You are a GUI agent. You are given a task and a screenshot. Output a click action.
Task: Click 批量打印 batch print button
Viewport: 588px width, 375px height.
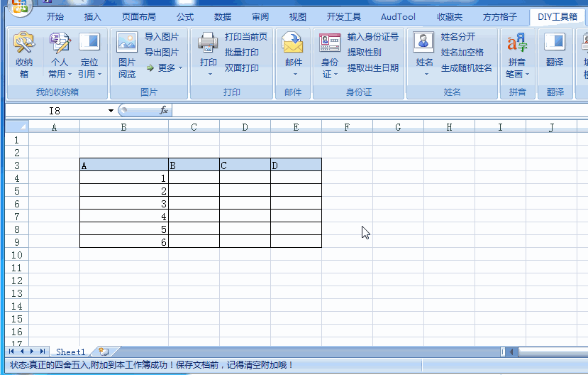point(242,53)
